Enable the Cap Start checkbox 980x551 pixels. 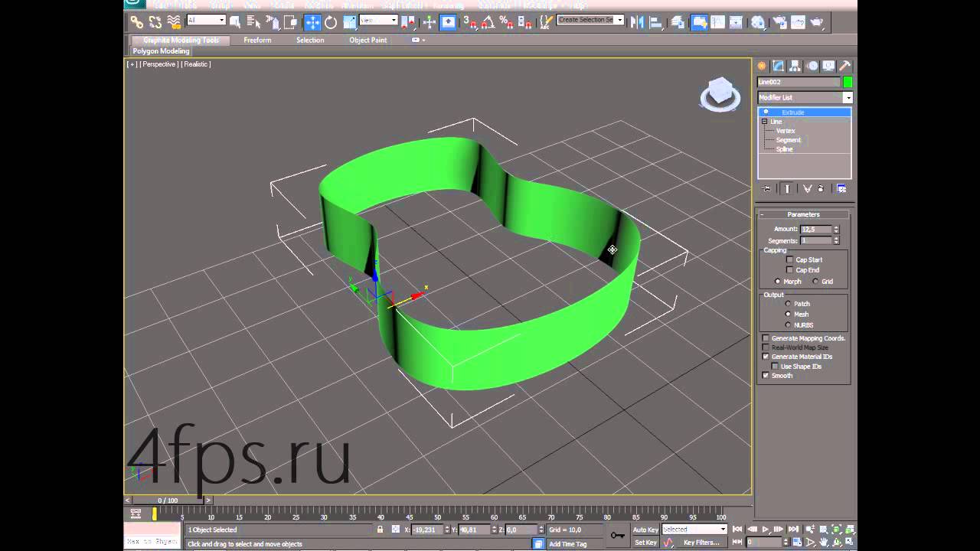[790, 259]
